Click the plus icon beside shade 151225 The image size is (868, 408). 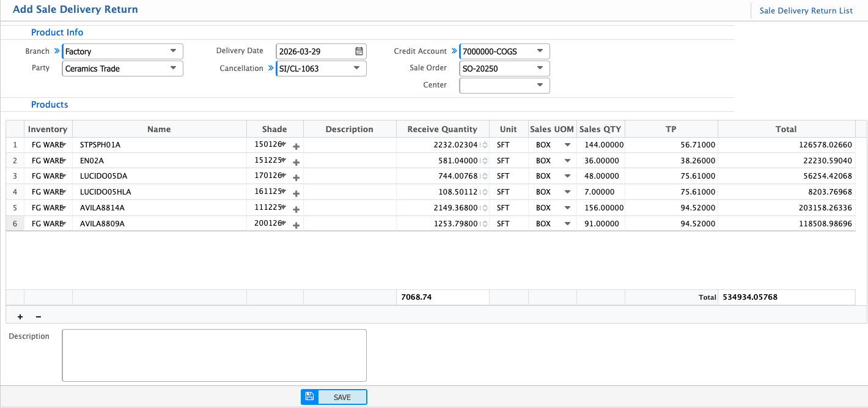pyautogui.click(x=296, y=162)
